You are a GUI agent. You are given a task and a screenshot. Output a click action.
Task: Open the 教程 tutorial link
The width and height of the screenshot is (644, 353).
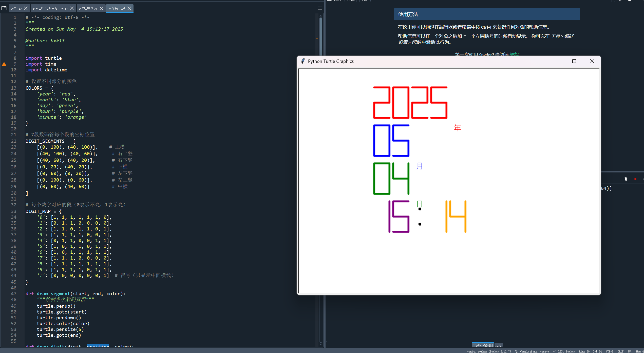[514, 54]
